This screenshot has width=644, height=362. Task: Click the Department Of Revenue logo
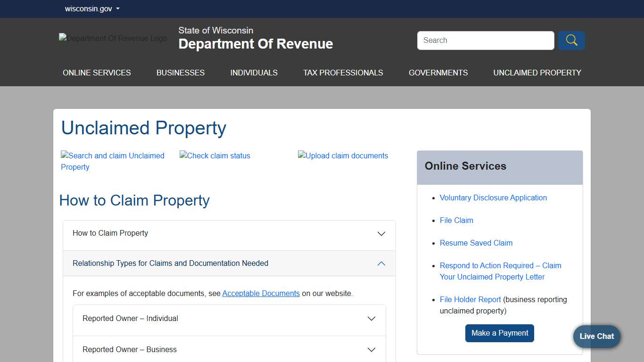click(113, 38)
